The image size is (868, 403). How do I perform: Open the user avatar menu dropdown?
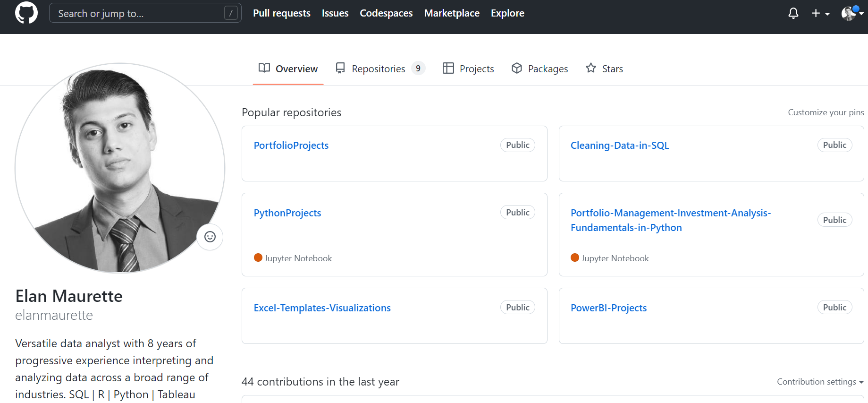[x=851, y=13]
